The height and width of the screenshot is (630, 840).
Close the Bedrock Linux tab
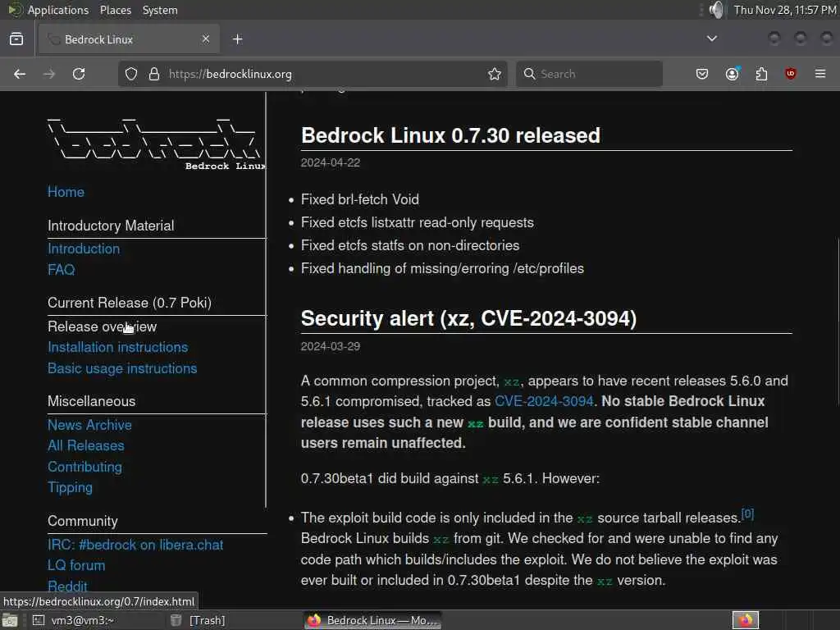206,39
